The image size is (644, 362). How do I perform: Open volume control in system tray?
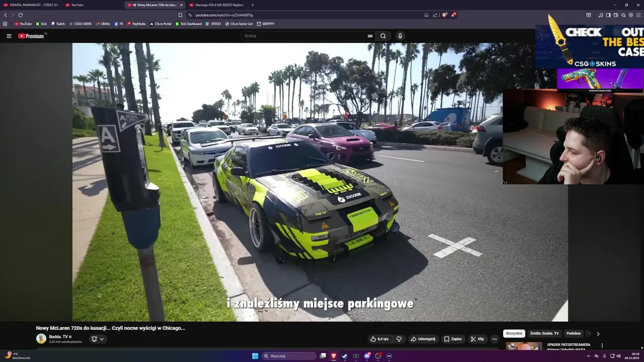(618, 356)
